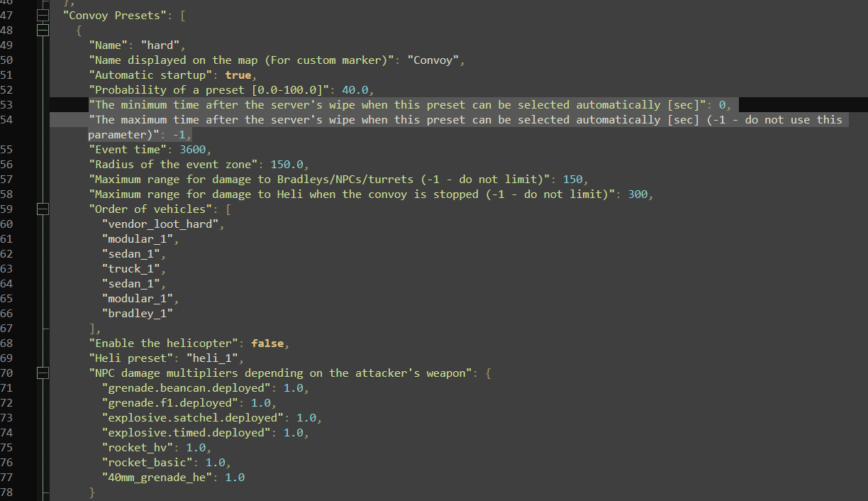Place cursor on the "Convoy" map name value
This screenshot has height=501, width=868.
pos(433,60)
